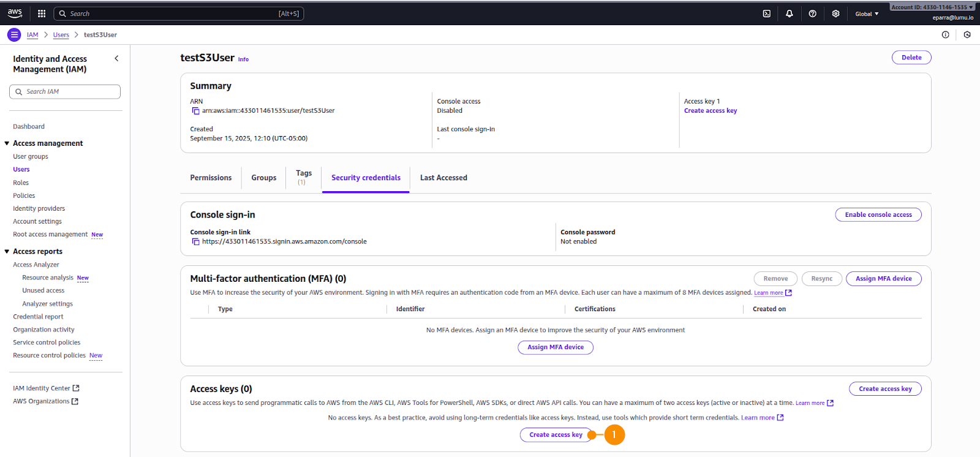
Task: Toggle the hamburger navigation menu
Action: coord(14,35)
